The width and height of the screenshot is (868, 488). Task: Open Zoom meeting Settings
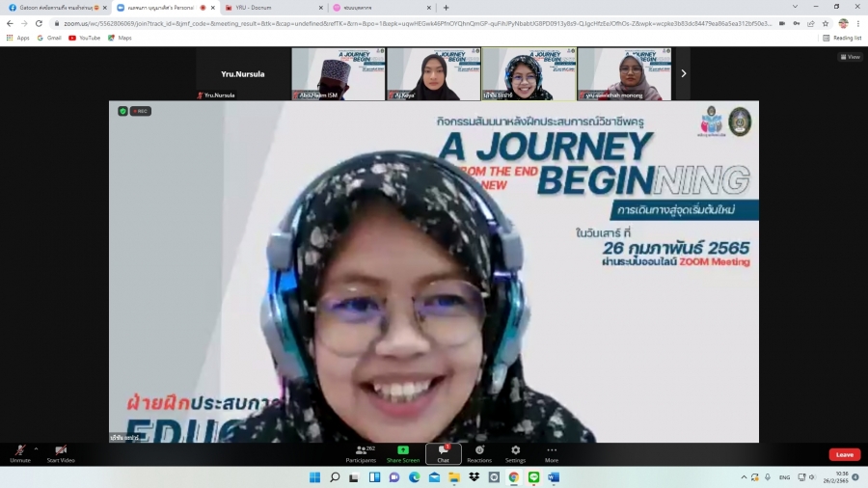[515, 452]
